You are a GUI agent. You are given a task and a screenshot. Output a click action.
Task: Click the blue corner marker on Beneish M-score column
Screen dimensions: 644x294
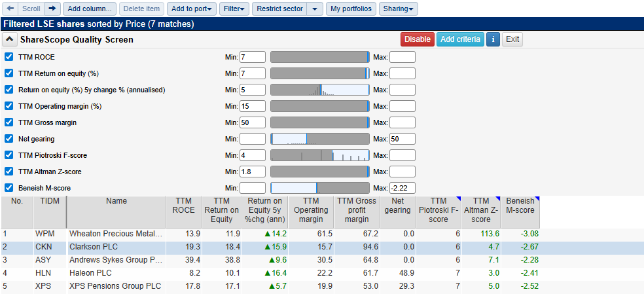(537, 199)
